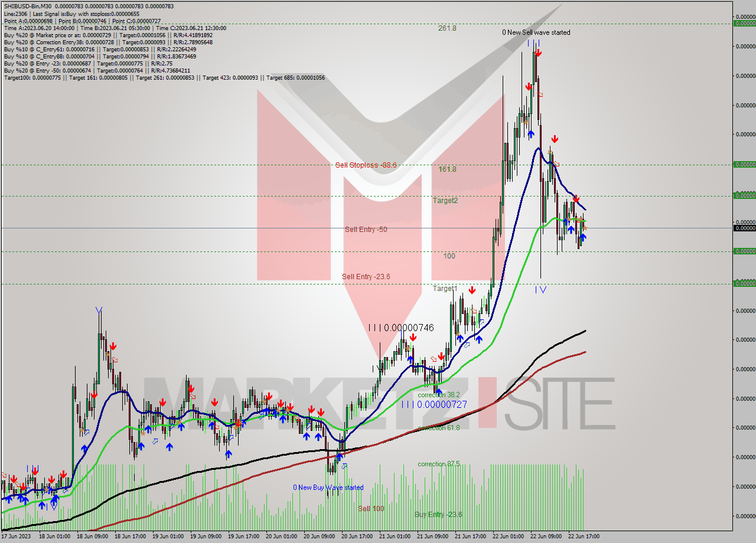This screenshot has height=543, width=756.
Task: Click the '22 Jun 01:00' time axis label
Action: [509, 537]
